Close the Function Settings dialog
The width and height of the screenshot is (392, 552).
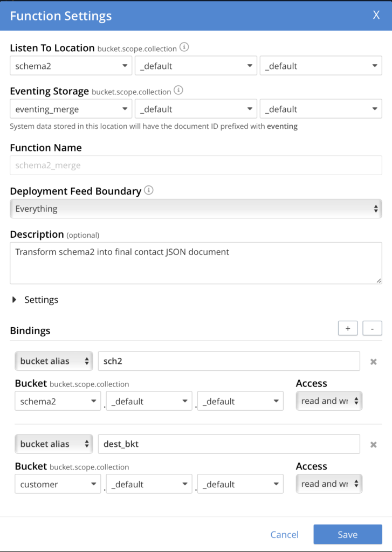(376, 15)
